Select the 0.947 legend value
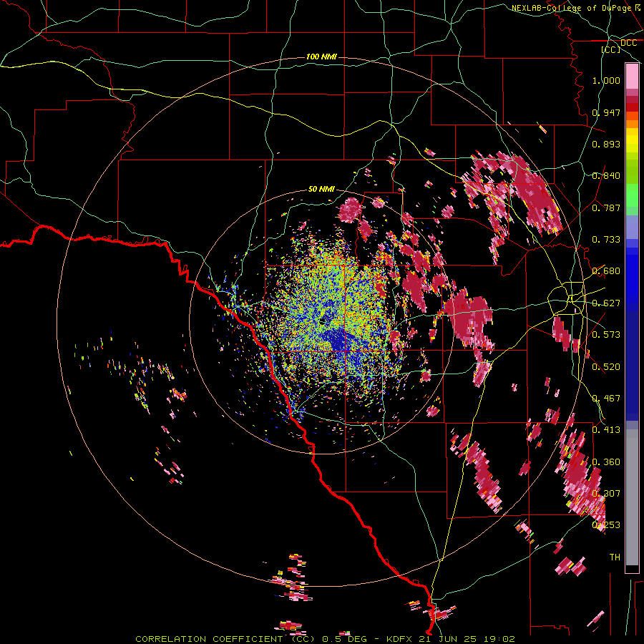 tap(606, 112)
